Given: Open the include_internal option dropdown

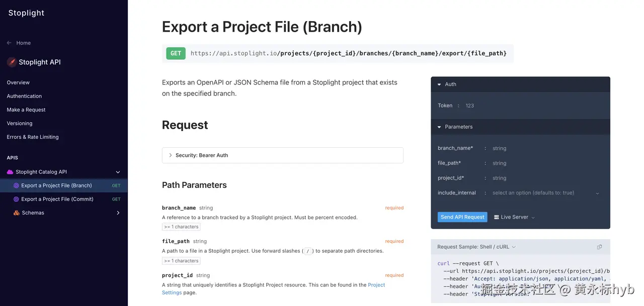Looking at the screenshot, I should pos(546,193).
